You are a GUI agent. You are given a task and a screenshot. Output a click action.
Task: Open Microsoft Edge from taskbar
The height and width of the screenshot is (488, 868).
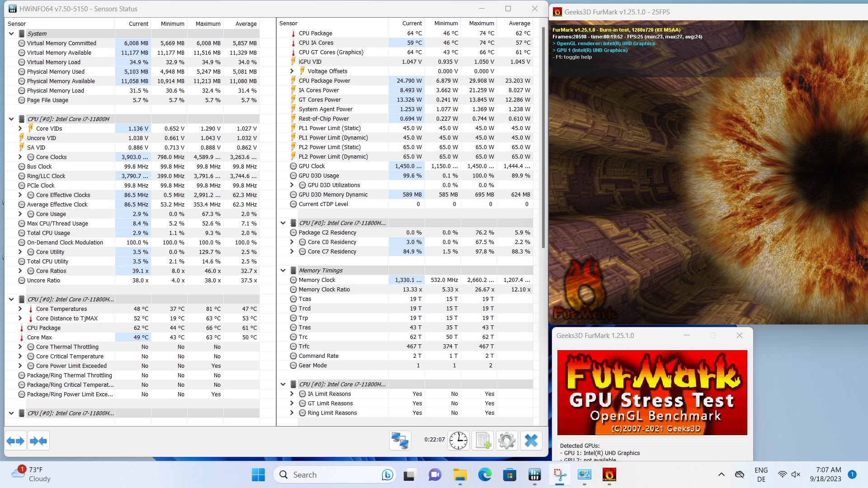(x=485, y=475)
